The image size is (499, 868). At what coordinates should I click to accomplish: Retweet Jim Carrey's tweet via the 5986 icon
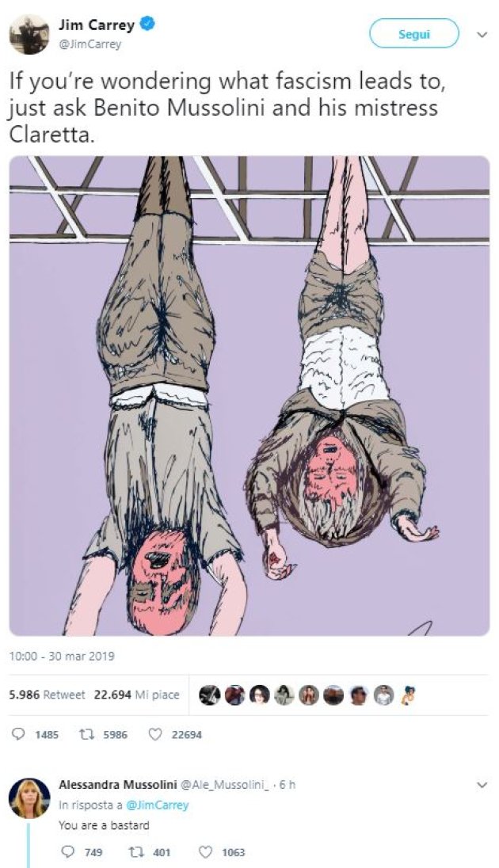click(86, 735)
